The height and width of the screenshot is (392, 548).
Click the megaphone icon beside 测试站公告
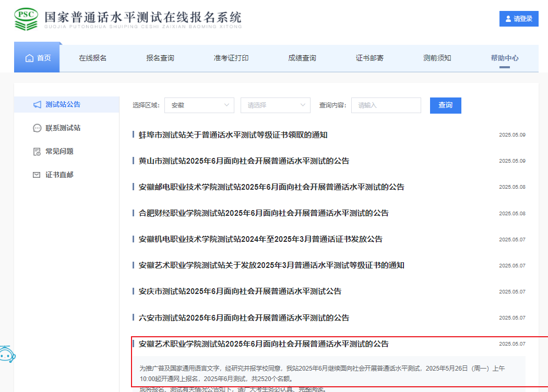coord(37,104)
